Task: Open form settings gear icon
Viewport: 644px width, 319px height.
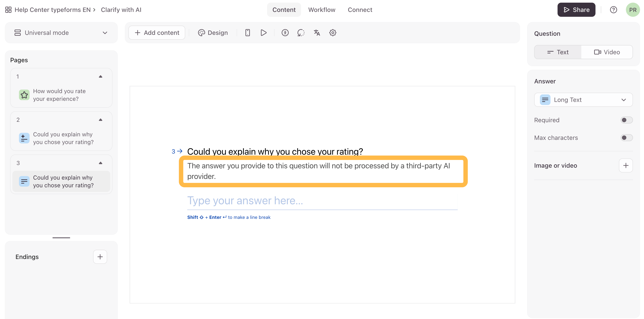Action: tap(333, 33)
